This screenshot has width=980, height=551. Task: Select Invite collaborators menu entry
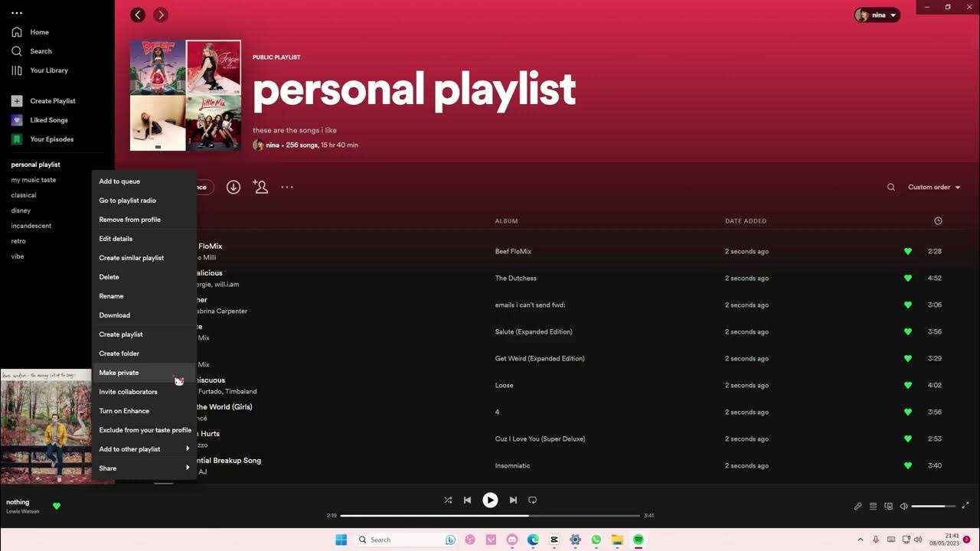click(144, 392)
